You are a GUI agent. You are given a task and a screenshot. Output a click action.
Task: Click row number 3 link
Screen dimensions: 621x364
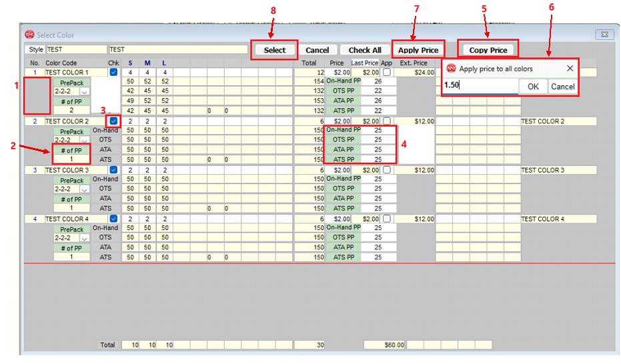35,170
